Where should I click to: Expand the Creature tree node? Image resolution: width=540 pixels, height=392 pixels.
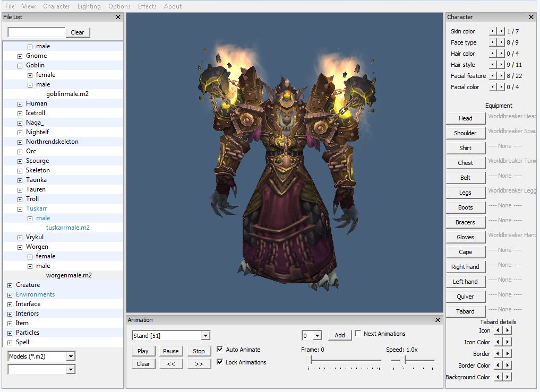10,285
